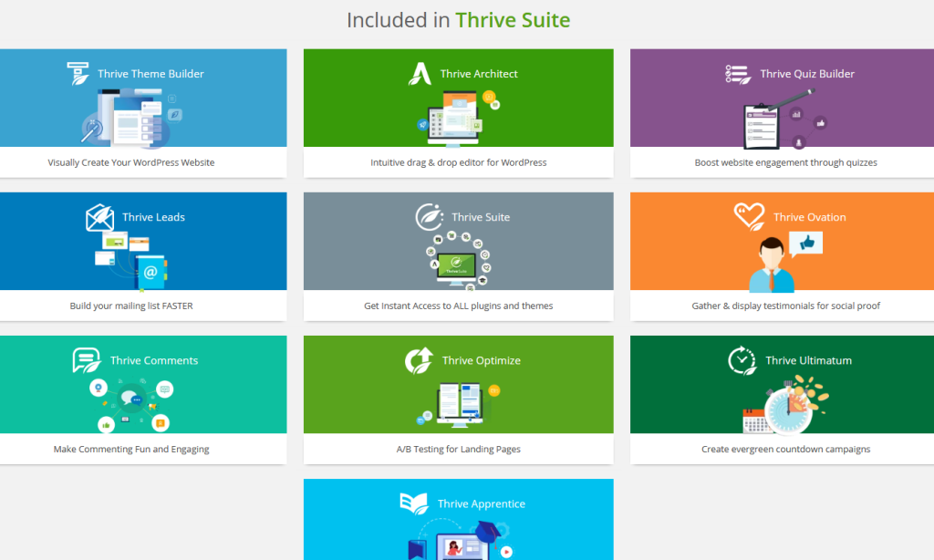Click 'A/B Testing for Landing Pages' caption
This screenshot has height=560, width=934.
[x=458, y=450]
